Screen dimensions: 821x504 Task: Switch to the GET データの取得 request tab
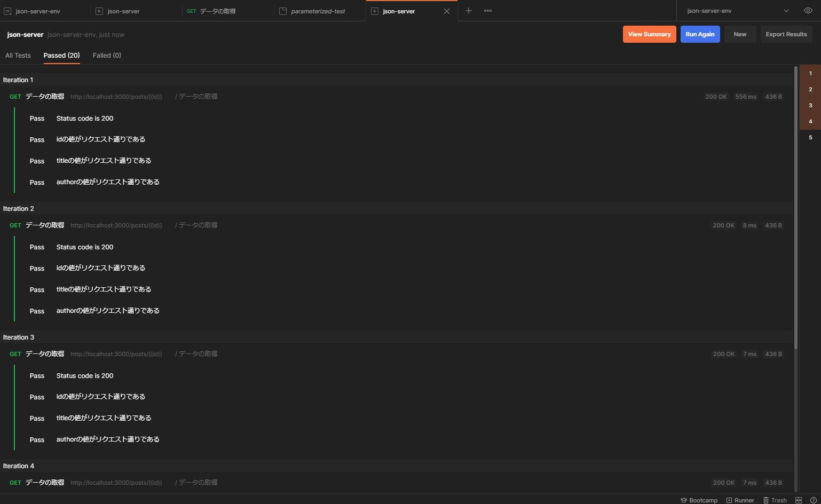228,11
